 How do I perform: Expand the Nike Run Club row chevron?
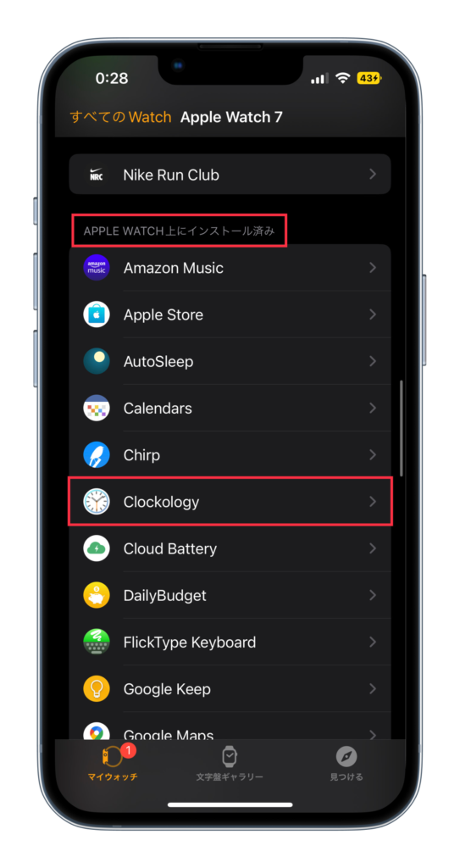click(373, 175)
